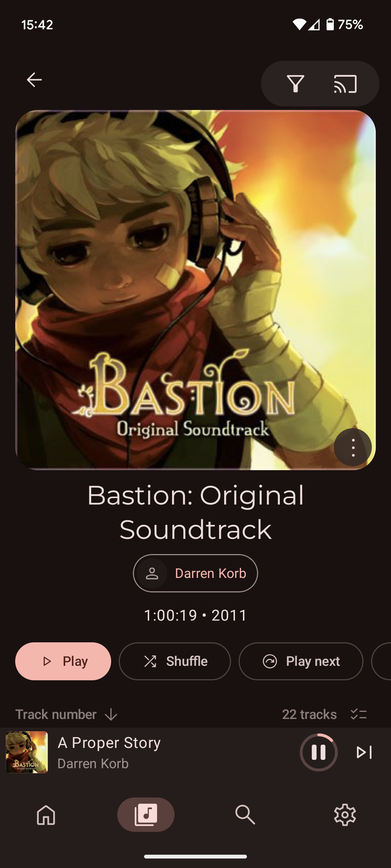Open the filter funnel icon

click(x=295, y=84)
